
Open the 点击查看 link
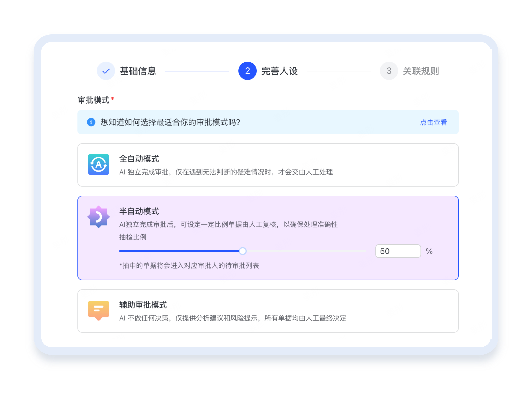[x=433, y=122]
